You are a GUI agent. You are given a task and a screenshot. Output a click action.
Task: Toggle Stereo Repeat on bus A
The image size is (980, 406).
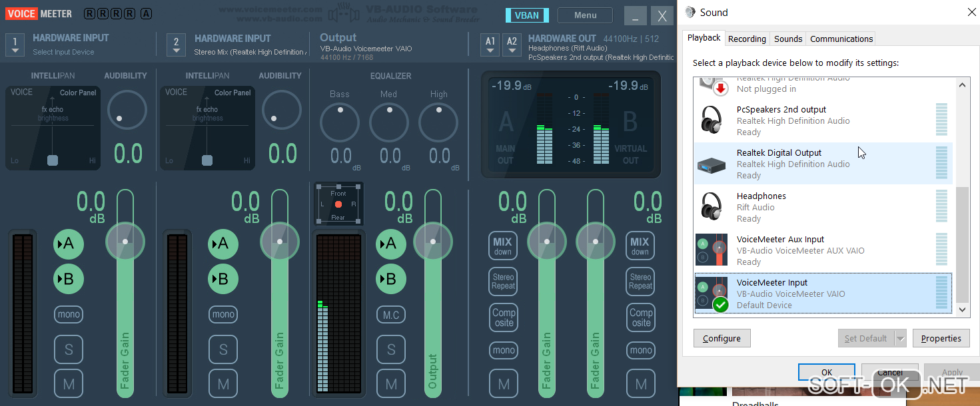point(504,281)
